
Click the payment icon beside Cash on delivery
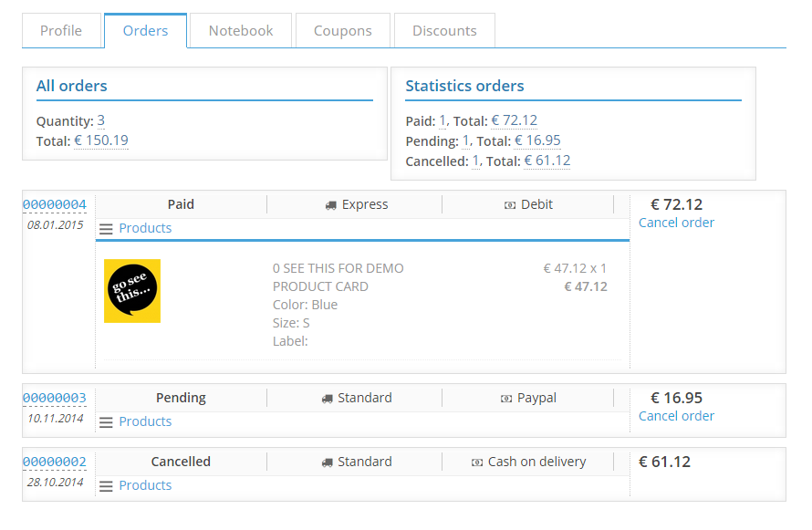476,462
